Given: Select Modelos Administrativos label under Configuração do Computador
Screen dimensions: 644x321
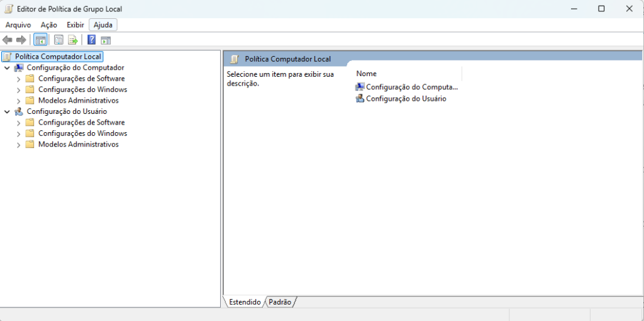Looking at the screenshot, I should pos(79,100).
